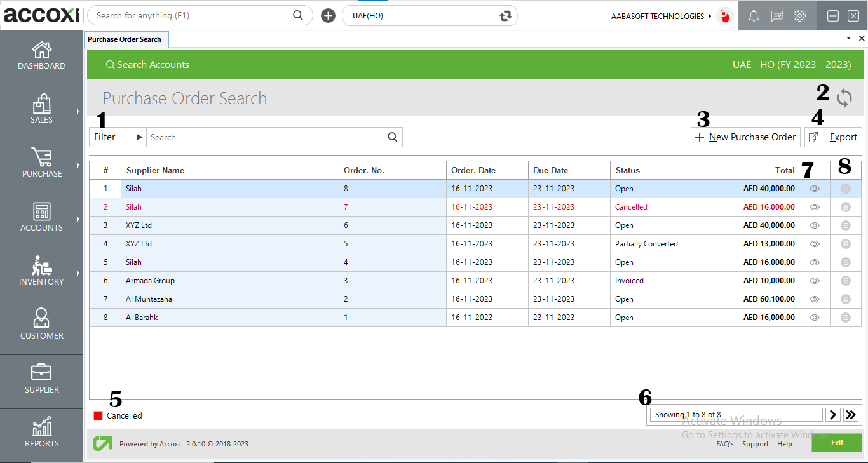Open the Dashboard from the sidebar

click(x=41, y=56)
